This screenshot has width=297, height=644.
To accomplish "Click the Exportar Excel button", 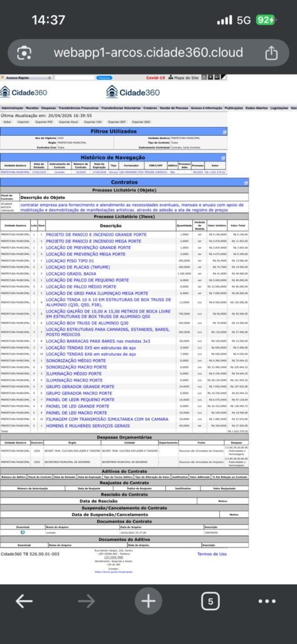I will tap(68, 122).
